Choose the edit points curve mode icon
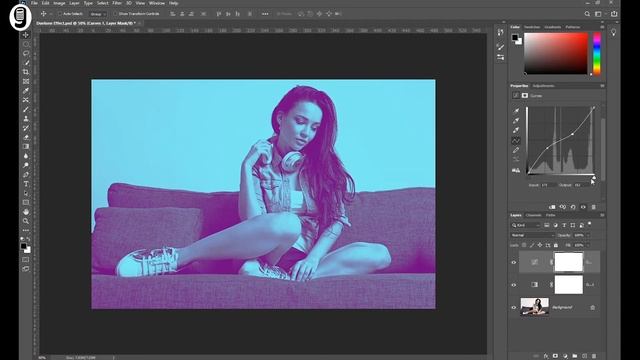This screenshot has height=360, width=640. (516, 140)
